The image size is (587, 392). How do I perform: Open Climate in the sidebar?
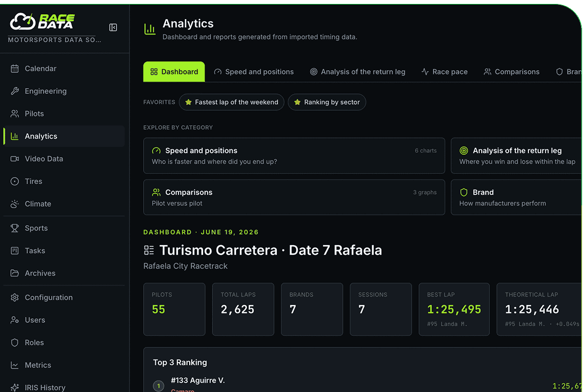pyautogui.click(x=64, y=204)
